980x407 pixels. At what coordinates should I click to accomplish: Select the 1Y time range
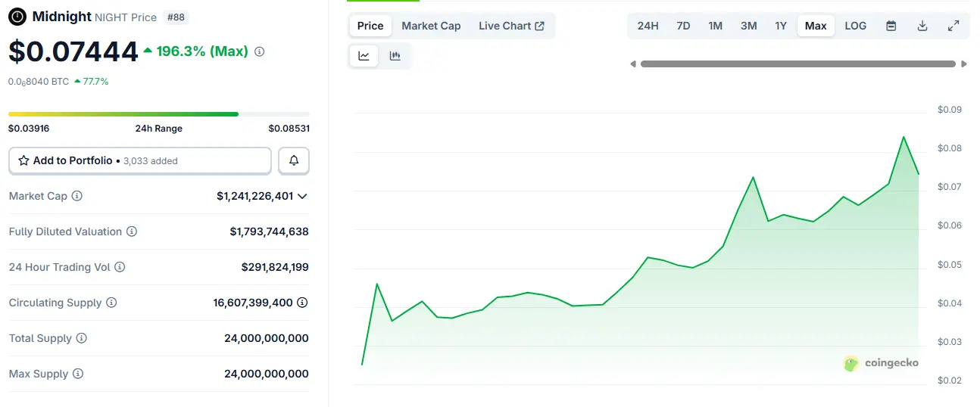(x=781, y=26)
